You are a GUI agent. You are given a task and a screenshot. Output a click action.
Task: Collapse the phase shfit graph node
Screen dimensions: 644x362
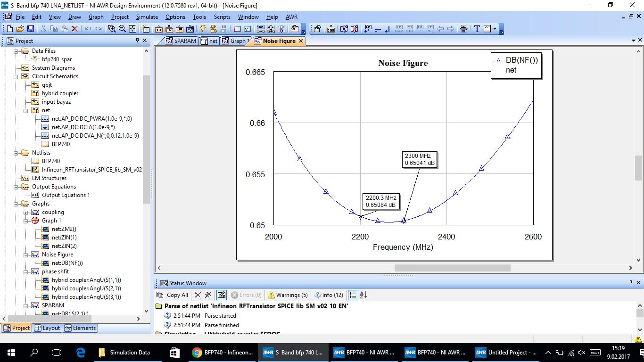click(25, 271)
